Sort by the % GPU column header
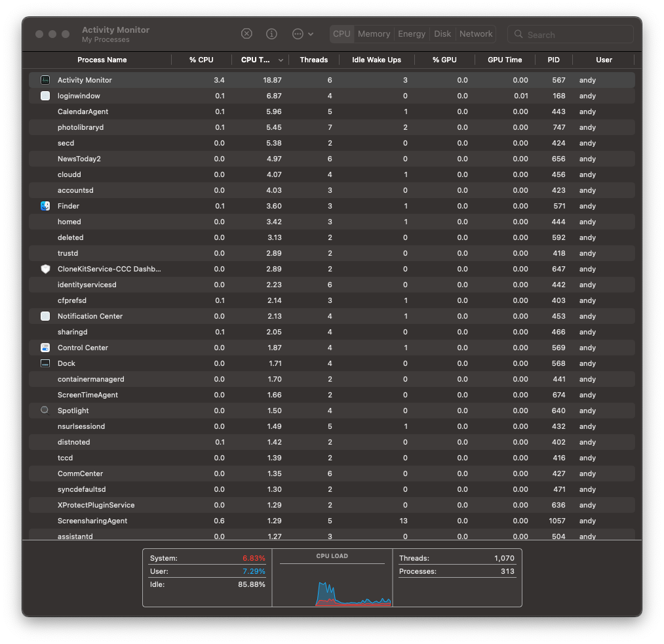The width and height of the screenshot is (664, 644). pos(444,60)
